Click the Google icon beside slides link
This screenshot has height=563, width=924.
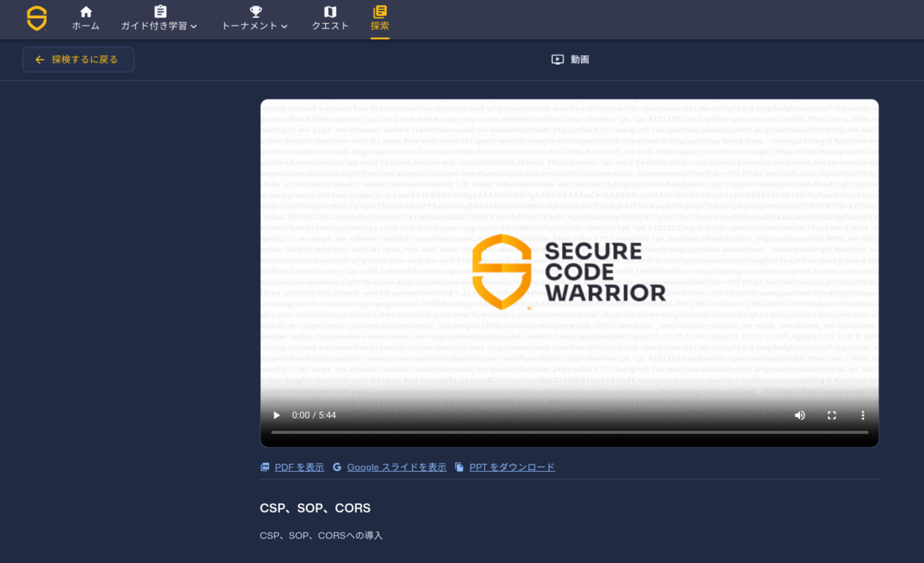point(337,466)
